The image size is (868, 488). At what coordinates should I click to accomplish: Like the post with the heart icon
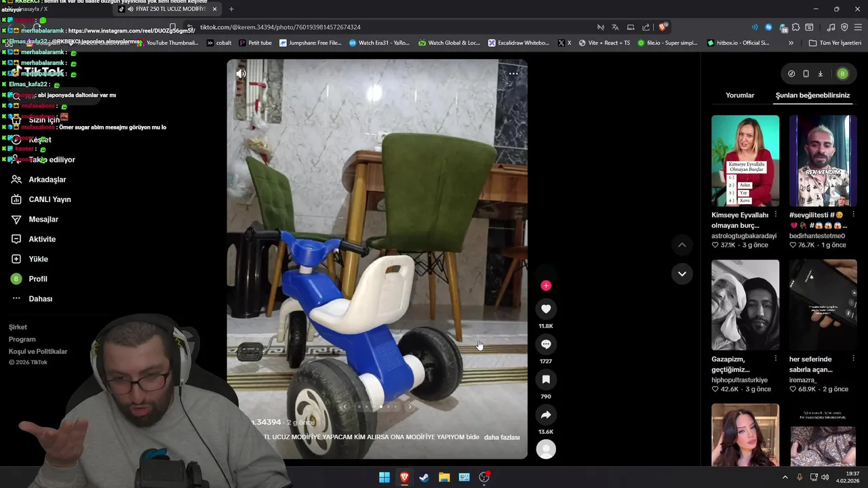click(x=546, y=309)
